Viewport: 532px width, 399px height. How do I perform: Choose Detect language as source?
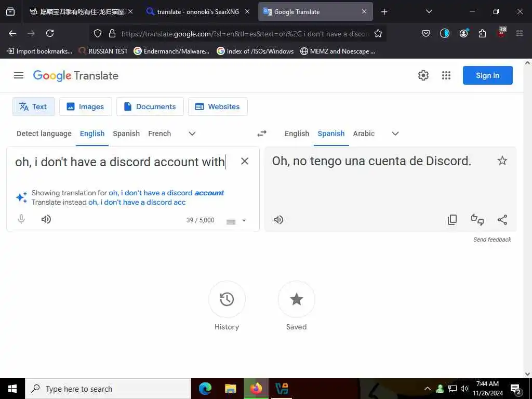click(44, 134)
